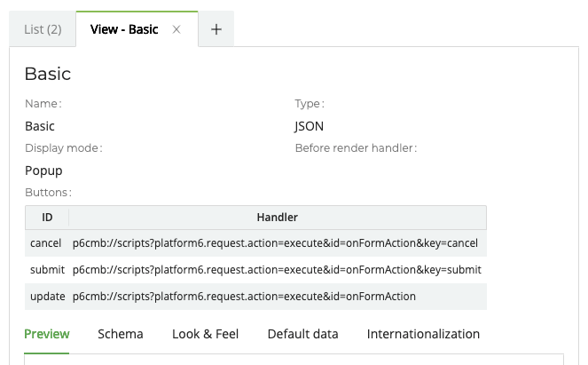The height and width of the screenshot is (365, 588).
Task: Click the handler URL ending in key=submit
Action: click(277, 270)
